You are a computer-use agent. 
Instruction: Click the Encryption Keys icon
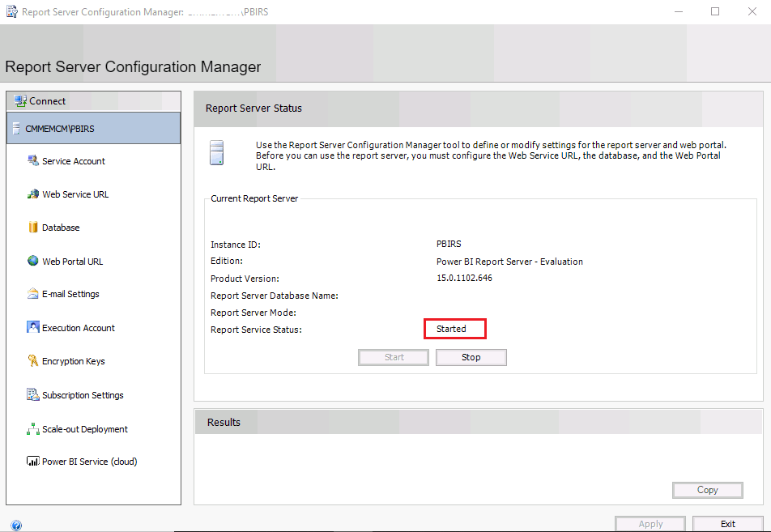[33, 360]
